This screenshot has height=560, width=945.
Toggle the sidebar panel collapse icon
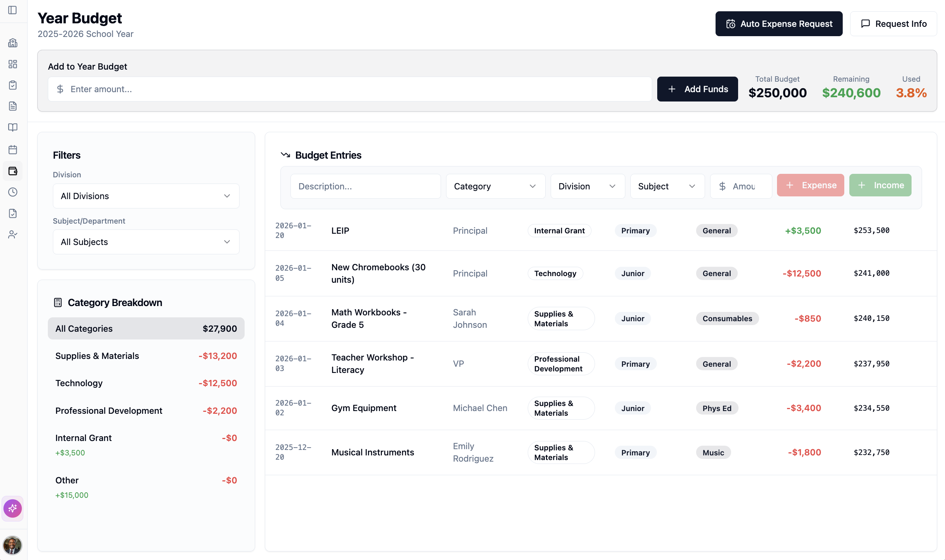[13, 10]
